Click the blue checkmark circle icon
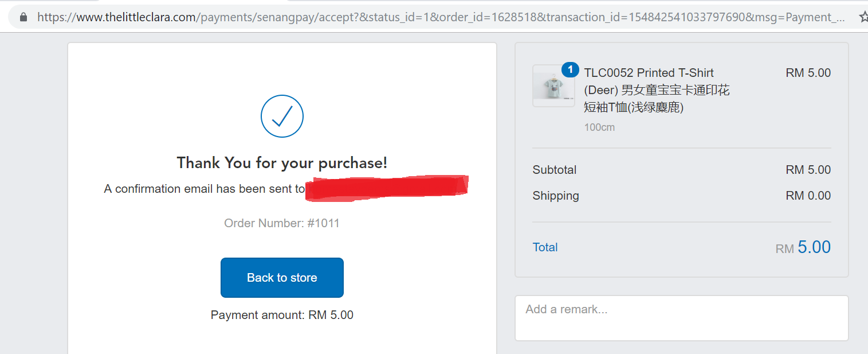This screenshot has height=354, width=868. [282, 116]
